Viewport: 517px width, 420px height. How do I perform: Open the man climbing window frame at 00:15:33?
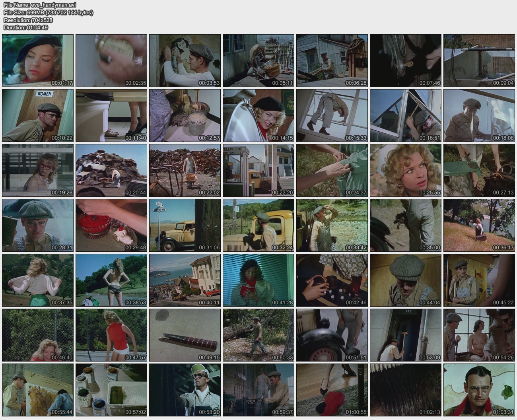coord(332,115)
